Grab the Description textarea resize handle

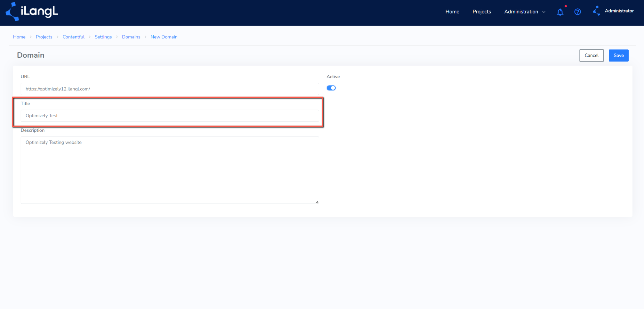click(x=317, y=202)
